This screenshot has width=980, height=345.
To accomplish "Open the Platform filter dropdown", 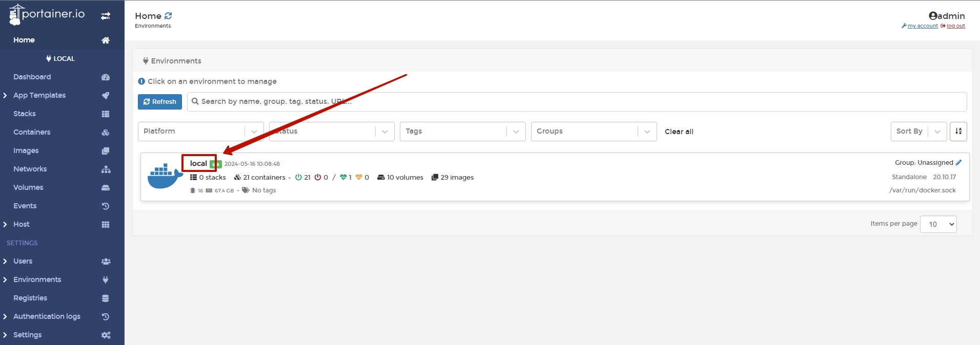I will pyautogui.click(x=200, y=132).
